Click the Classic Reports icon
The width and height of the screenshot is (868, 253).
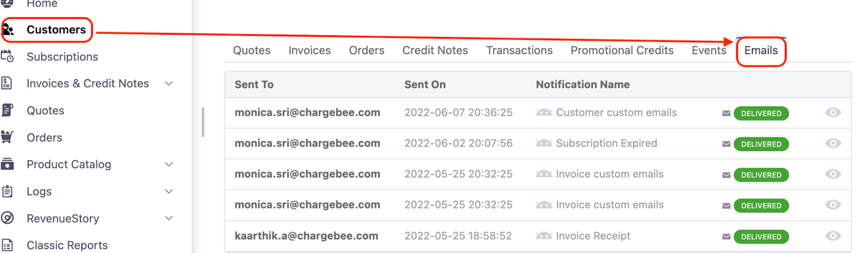[x=7, y=245]
